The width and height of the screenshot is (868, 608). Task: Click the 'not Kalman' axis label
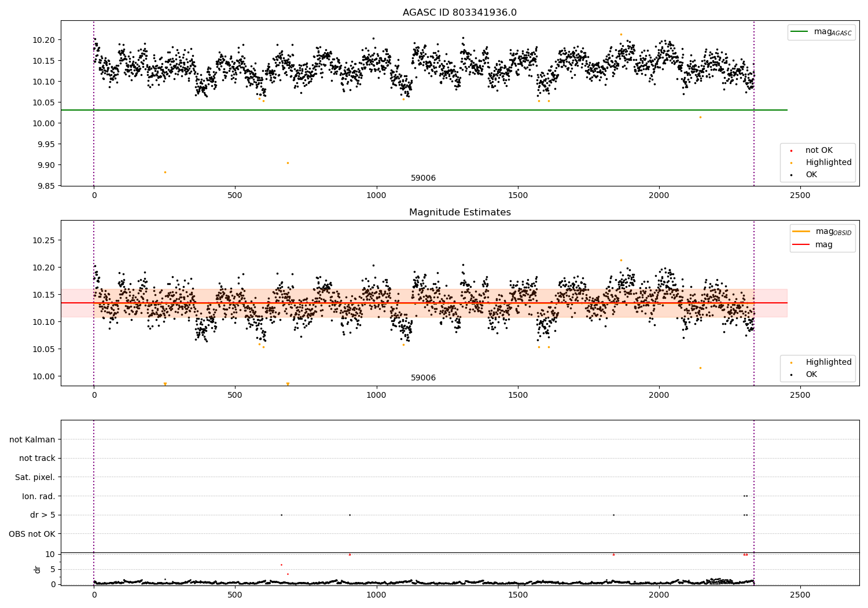32,439
